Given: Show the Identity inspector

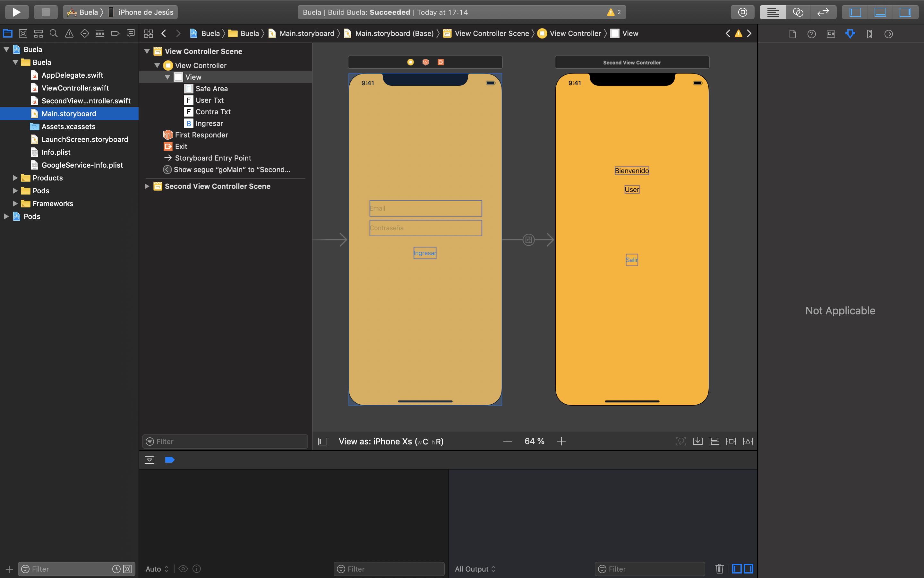Looking at the screenshot, I should pos(831,34).
